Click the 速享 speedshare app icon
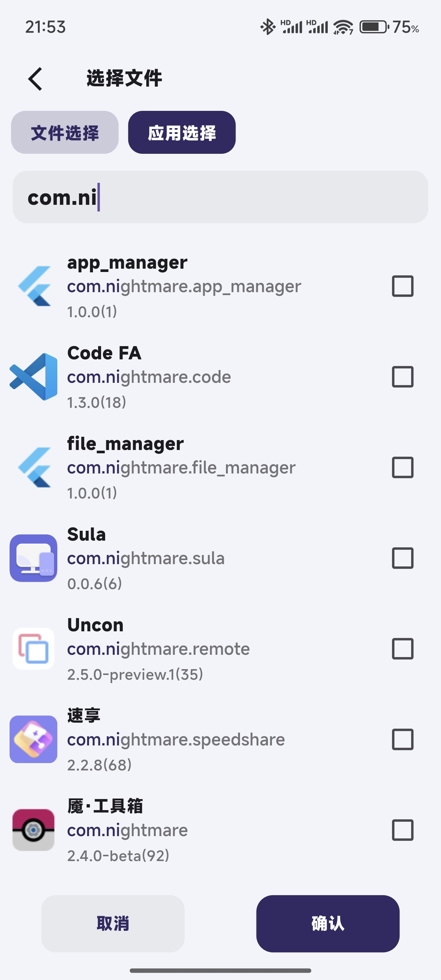 33,739
